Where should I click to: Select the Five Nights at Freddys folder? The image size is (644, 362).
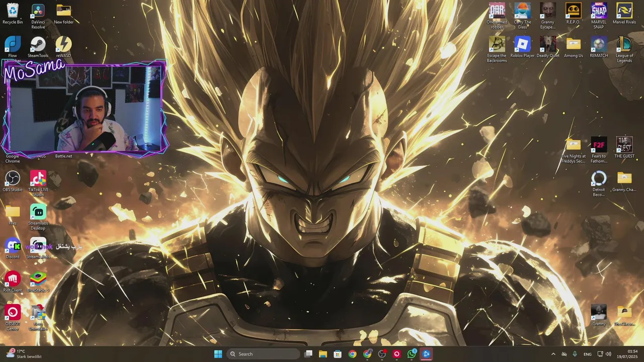tap(573, 150)
